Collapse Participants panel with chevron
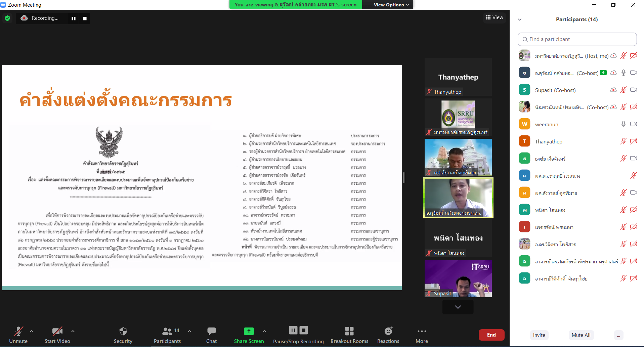This screenshot has height=347, width=644. 520,19
